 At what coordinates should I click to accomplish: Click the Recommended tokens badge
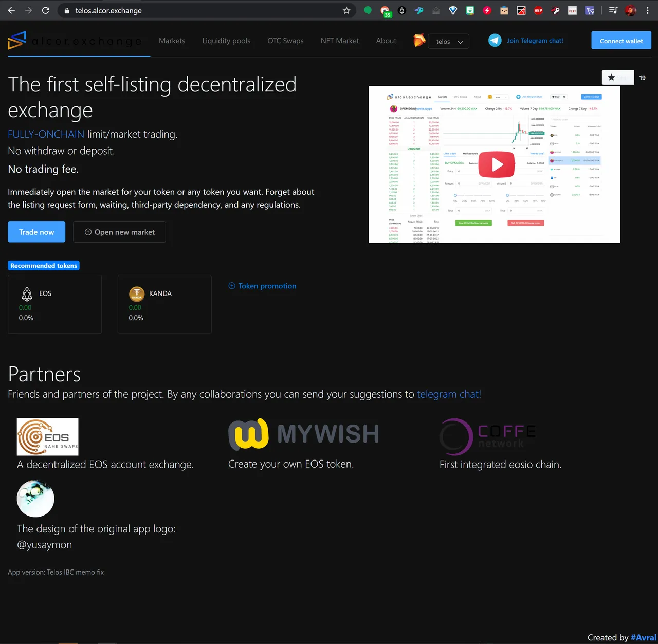[44, 266]
